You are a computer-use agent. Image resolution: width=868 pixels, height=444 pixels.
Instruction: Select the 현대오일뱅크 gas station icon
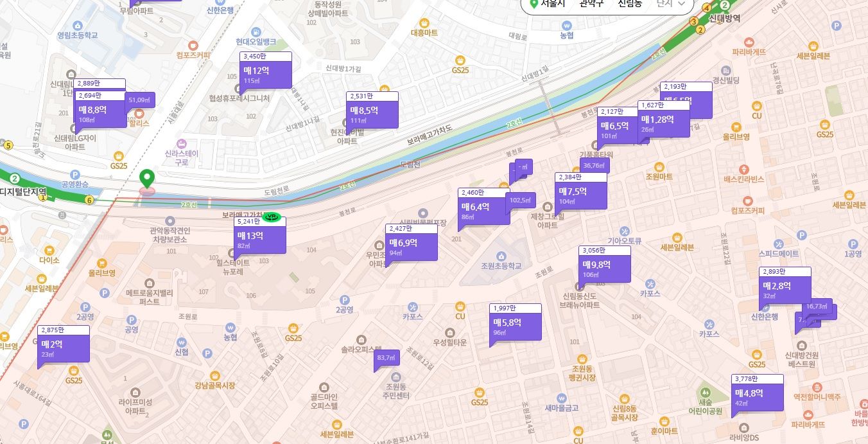coord(256,31)
